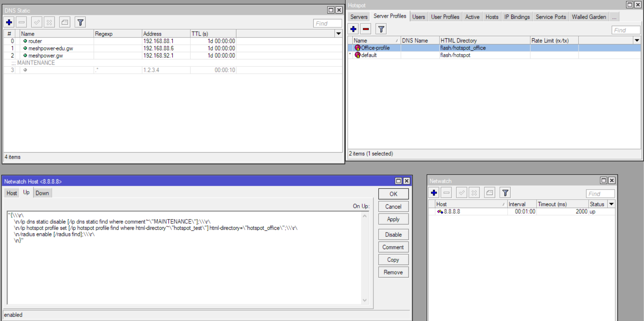Confirm Netwatch Host dialog with OK
The width and height of the screenshot is (644, 321).
[x=393, y=194]
